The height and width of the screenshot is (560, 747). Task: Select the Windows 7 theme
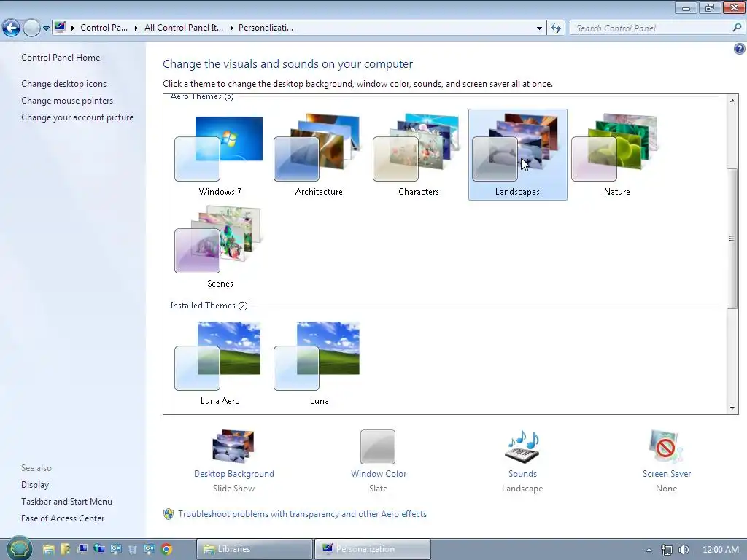[x=220, y=155]
